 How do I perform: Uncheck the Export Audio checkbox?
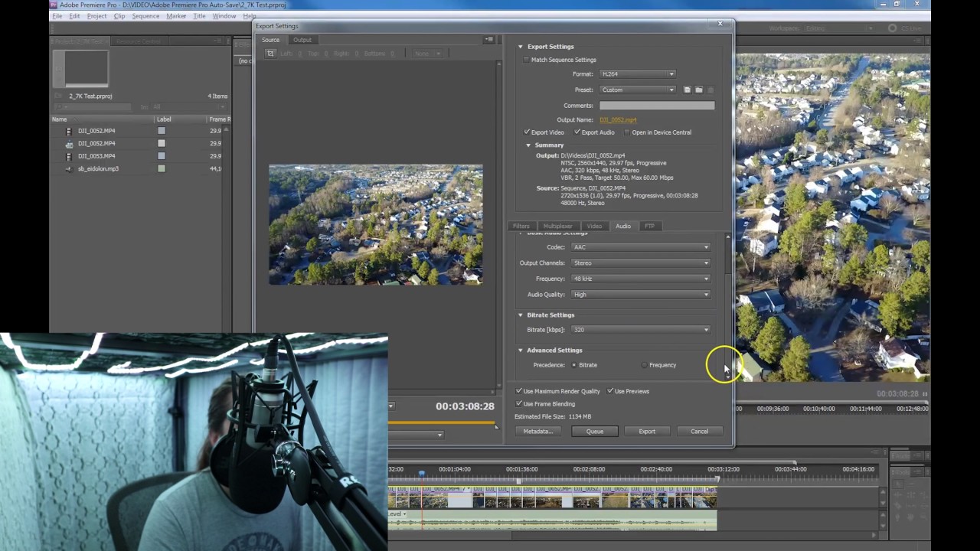(577, 132)
